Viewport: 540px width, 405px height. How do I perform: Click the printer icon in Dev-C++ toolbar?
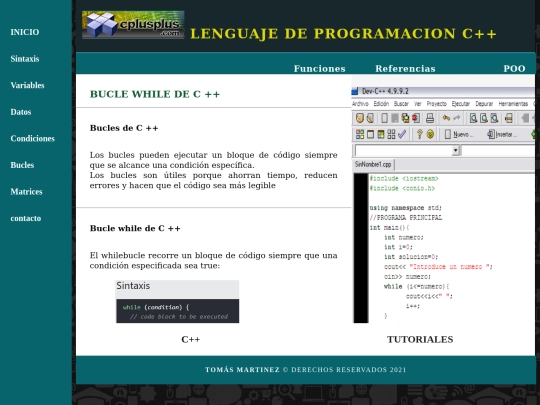430,118
